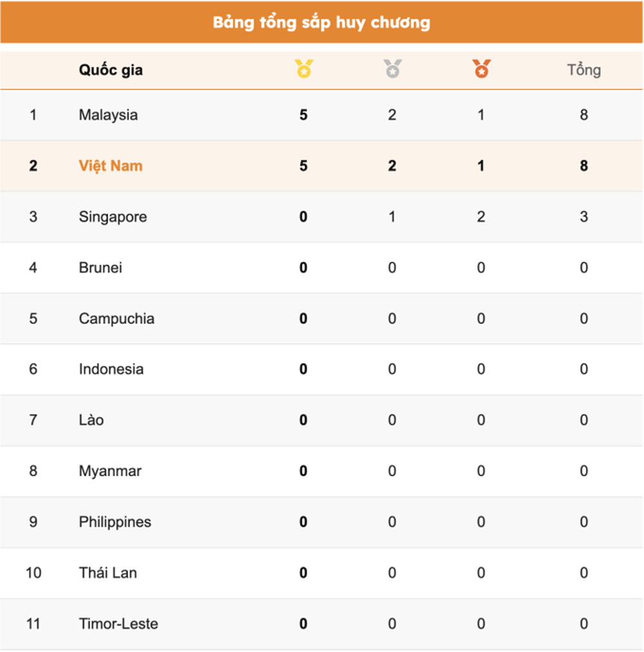The height and width of the screenshot is (652, 644).
Task: Click the Singapore country name
Action: pyautogui.click(x=113, y=217)
